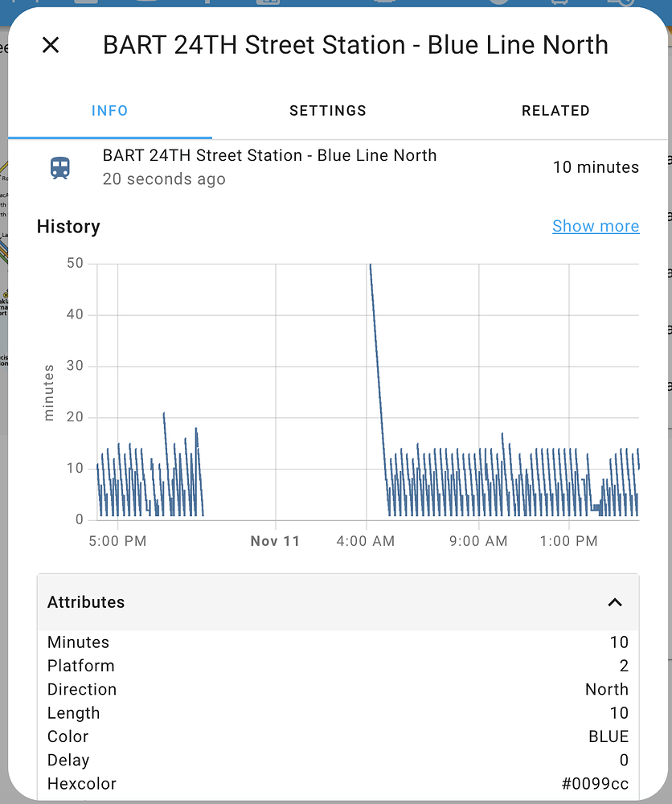Select the INFO tab
Screen dimensions: 672x804
(109, 111)
